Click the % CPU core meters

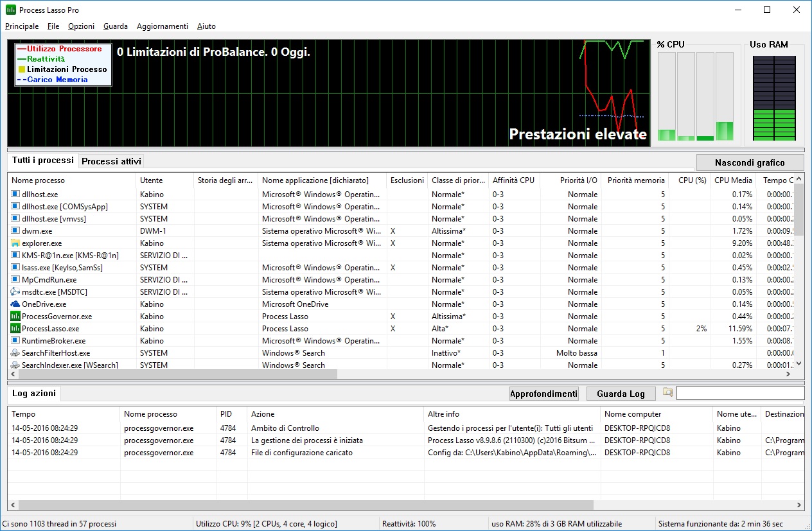tap(696, 96)
